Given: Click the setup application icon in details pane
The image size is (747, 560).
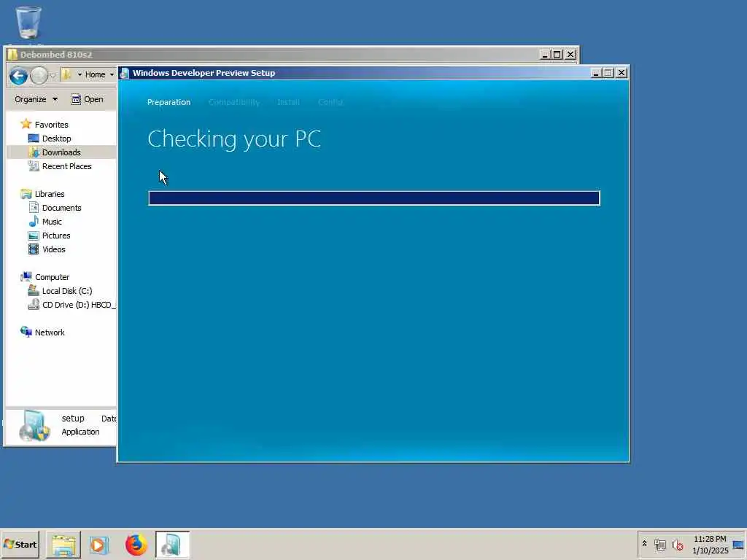Looking at the screenshot, I should coord(35,425).
